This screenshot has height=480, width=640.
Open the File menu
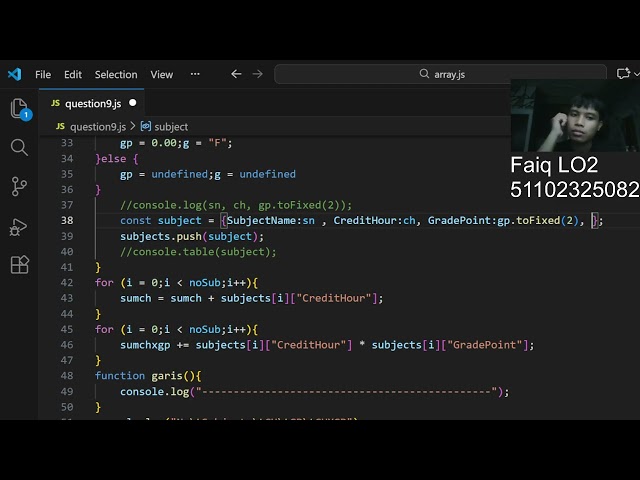click(x=43, y=74)
